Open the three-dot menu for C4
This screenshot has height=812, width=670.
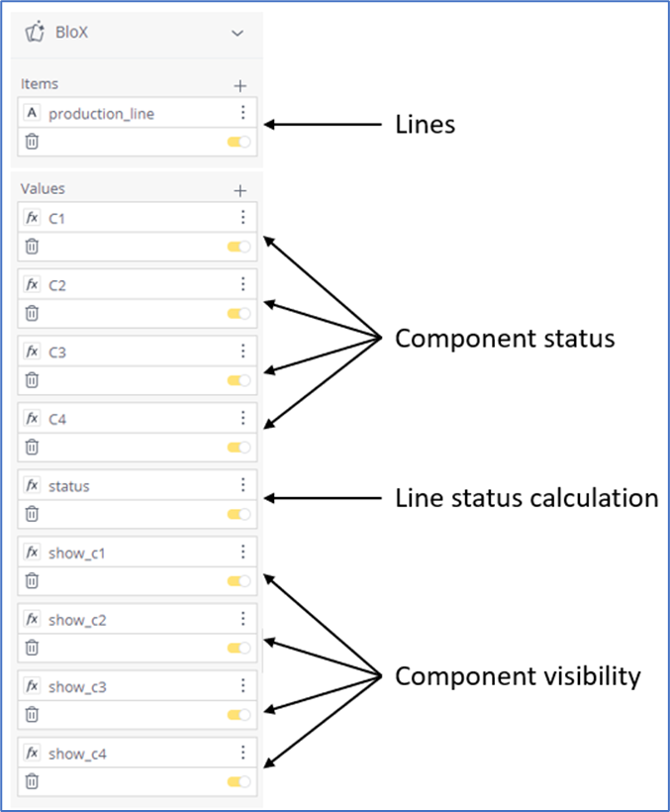(242, 418)
